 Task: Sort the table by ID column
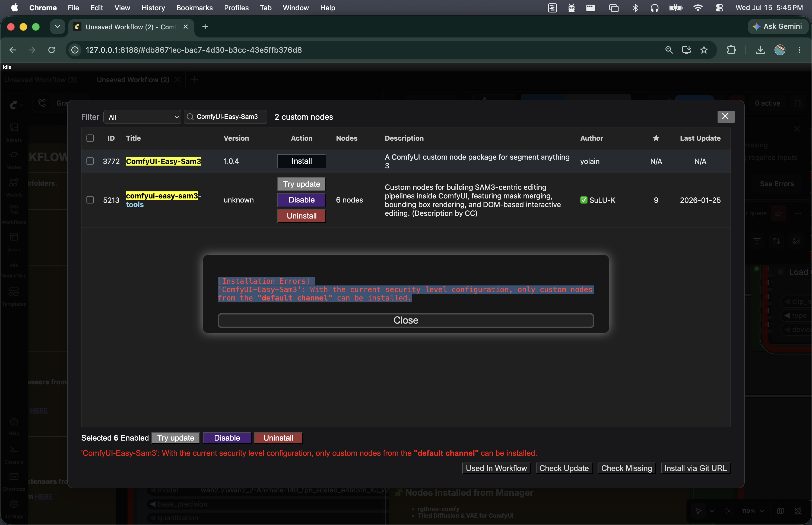click(111, 138)
